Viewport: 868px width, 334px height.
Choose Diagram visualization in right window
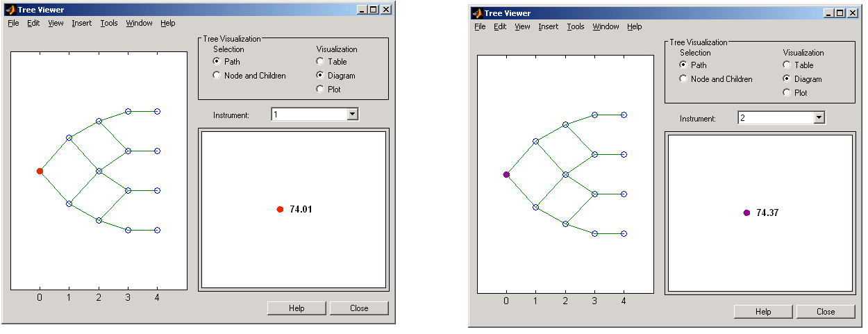click(787, 79)
